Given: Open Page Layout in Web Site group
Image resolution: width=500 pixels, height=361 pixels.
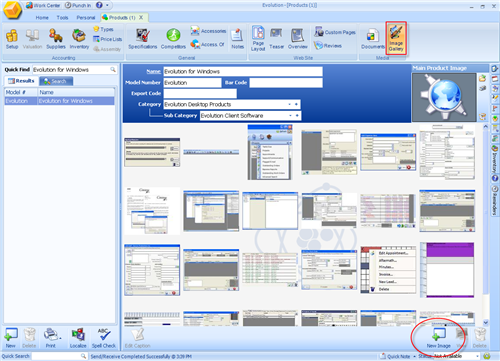Looking at the screenshot, I should [x=258, y=38].
